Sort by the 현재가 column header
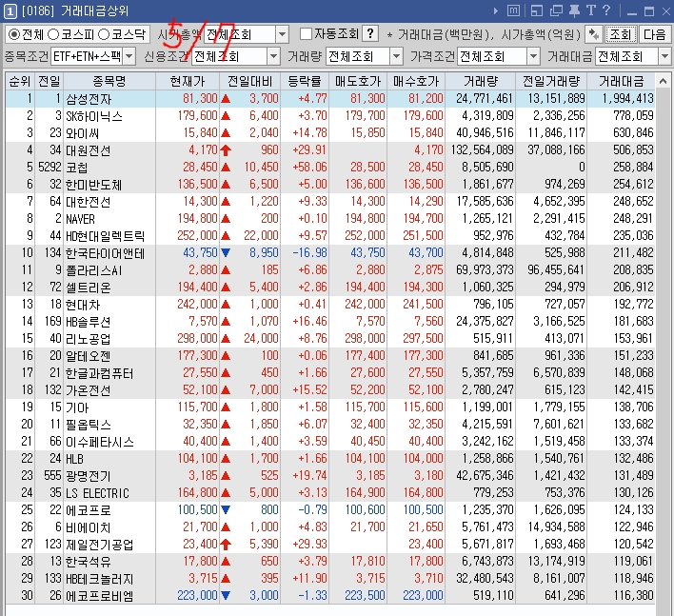Screen dimensions: 674x616 tap(188, 81)
